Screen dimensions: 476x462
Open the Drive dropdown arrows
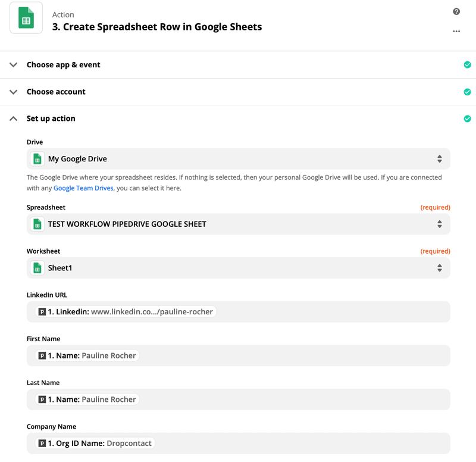[x=439, y=159]
